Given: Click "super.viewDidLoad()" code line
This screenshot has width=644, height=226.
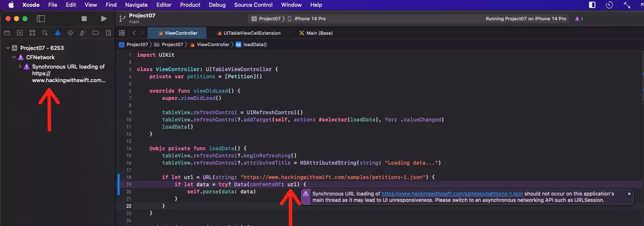Looking at the screenshot, I should click(192, 98).
